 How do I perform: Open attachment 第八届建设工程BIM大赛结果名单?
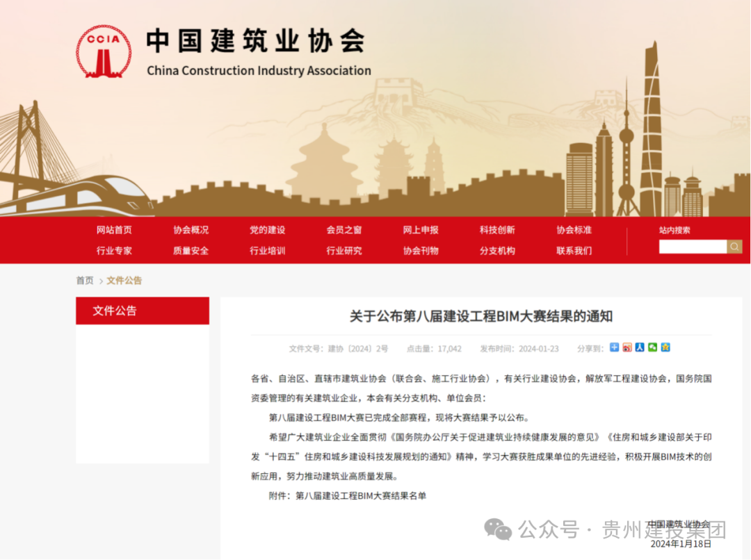point(360,496)
